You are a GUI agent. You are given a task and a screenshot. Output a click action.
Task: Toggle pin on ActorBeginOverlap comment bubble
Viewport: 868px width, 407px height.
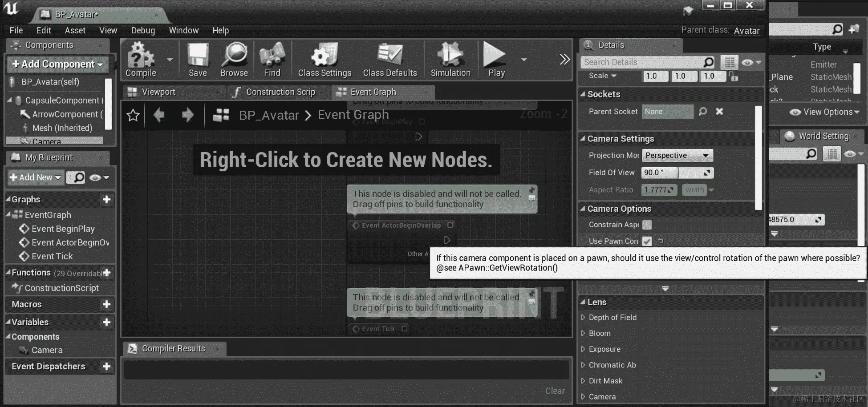[x=531, y=190]
